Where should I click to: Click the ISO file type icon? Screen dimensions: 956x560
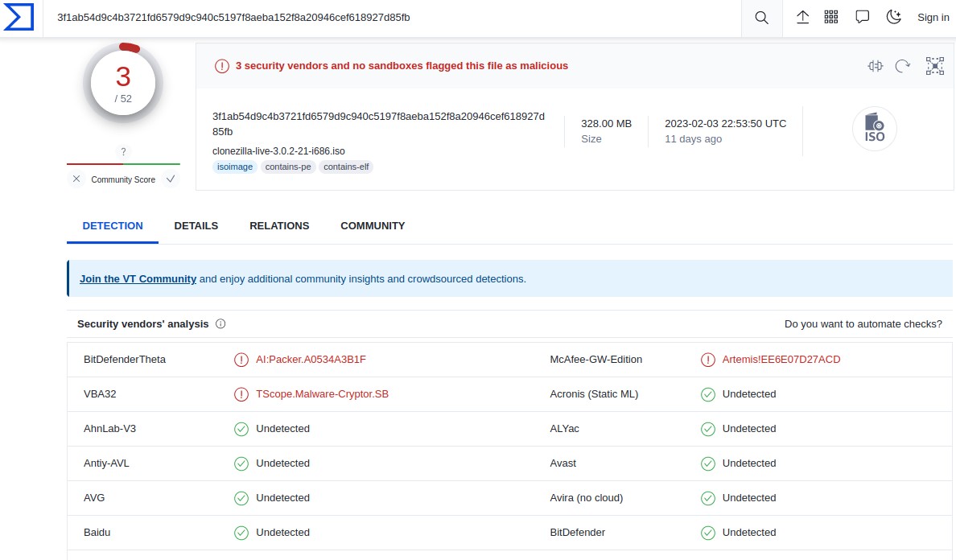coord(874,129)
